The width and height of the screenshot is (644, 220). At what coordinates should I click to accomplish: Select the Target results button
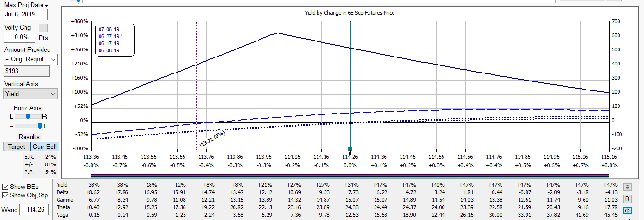point(17,147)
